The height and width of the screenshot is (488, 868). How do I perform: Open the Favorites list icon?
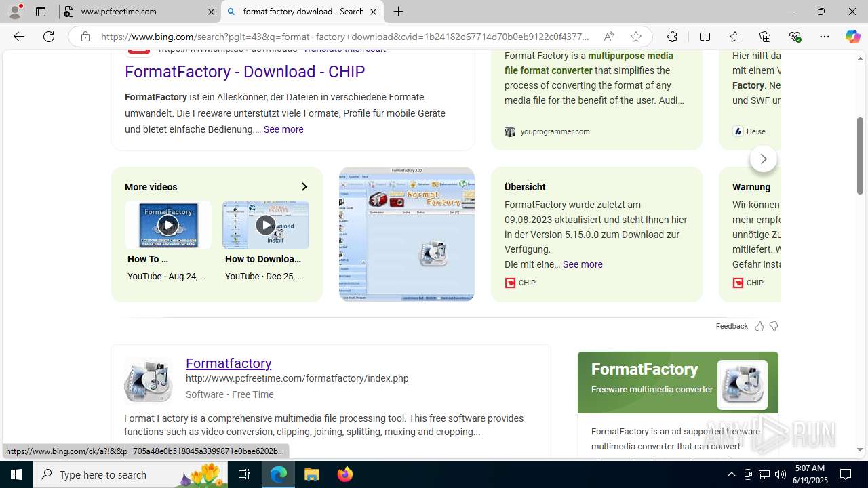tap(735, 37)
